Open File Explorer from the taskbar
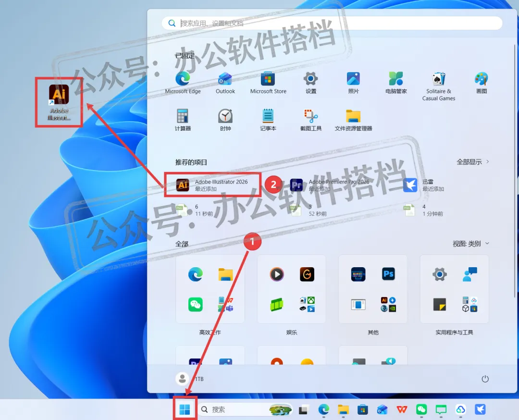519x420 pixels. tap(343, 410)
